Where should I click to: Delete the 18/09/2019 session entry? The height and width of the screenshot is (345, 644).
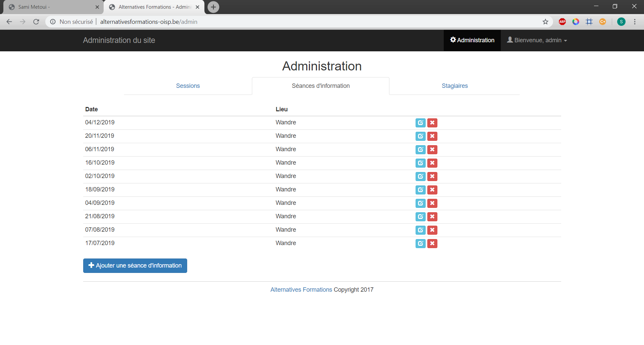[x=432, y=190]
